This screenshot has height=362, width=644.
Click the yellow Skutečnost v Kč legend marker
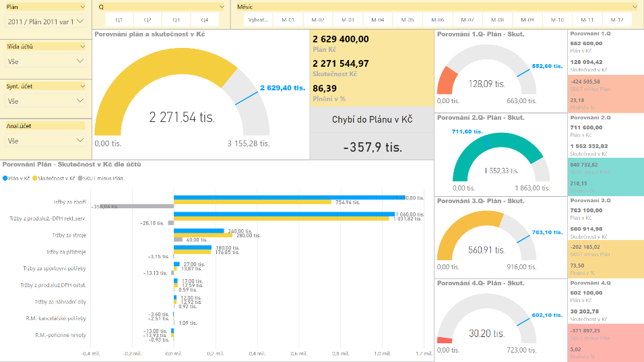(x=34, y=179)
